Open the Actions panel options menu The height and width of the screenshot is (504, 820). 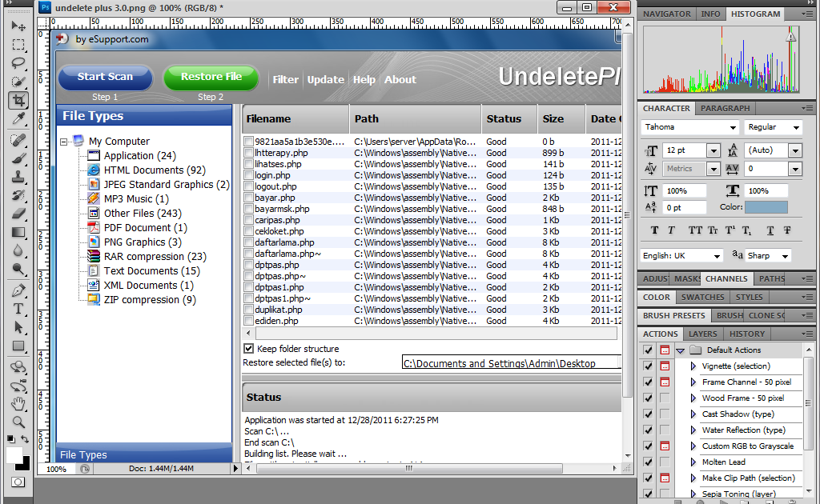click(807, 334)
